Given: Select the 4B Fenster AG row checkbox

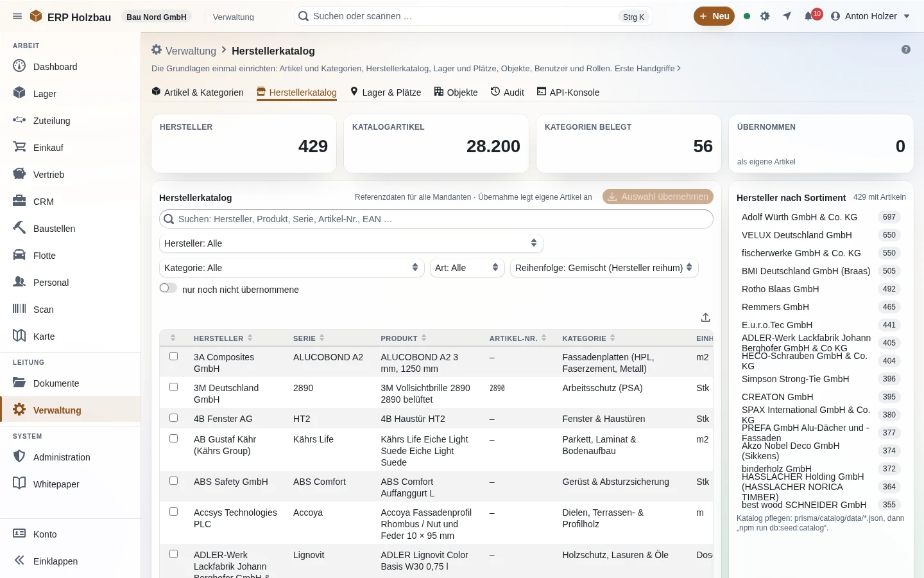Looking at the screenshot, I should [x=173, y=417].
